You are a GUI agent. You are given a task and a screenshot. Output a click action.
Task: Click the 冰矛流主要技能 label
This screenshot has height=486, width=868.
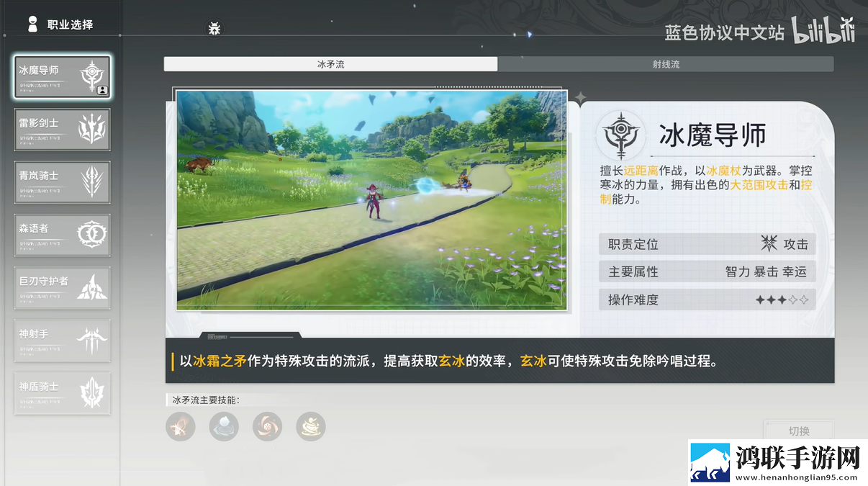click(206, 400)
